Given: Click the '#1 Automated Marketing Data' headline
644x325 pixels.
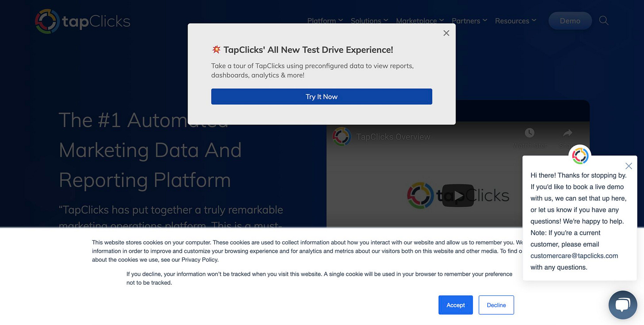Looking at the screenshot, I should pos(150,150).
